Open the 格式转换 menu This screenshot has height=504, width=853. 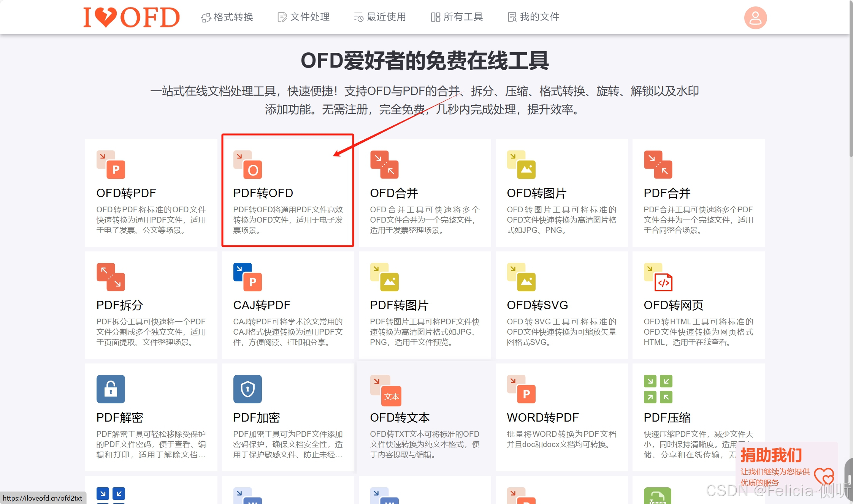(227, 17)
